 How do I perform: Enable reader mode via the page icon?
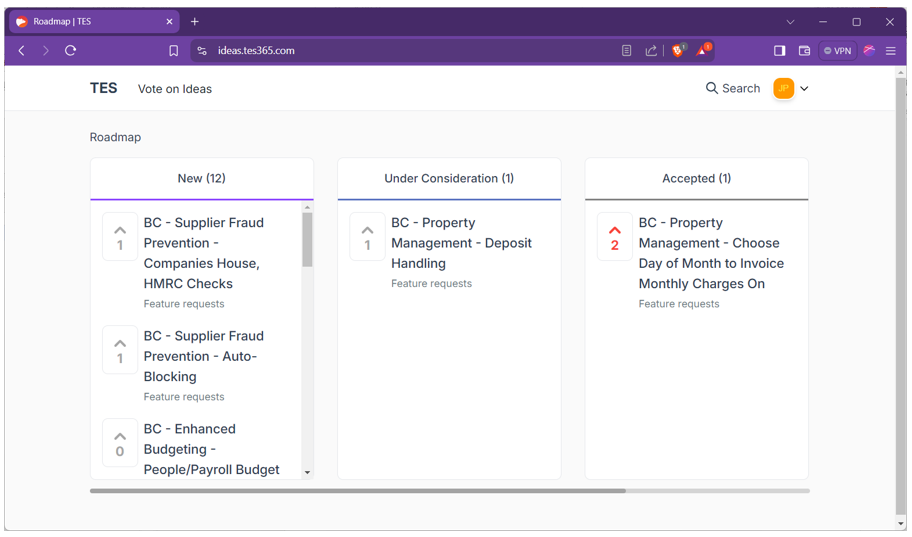[626, 51]
